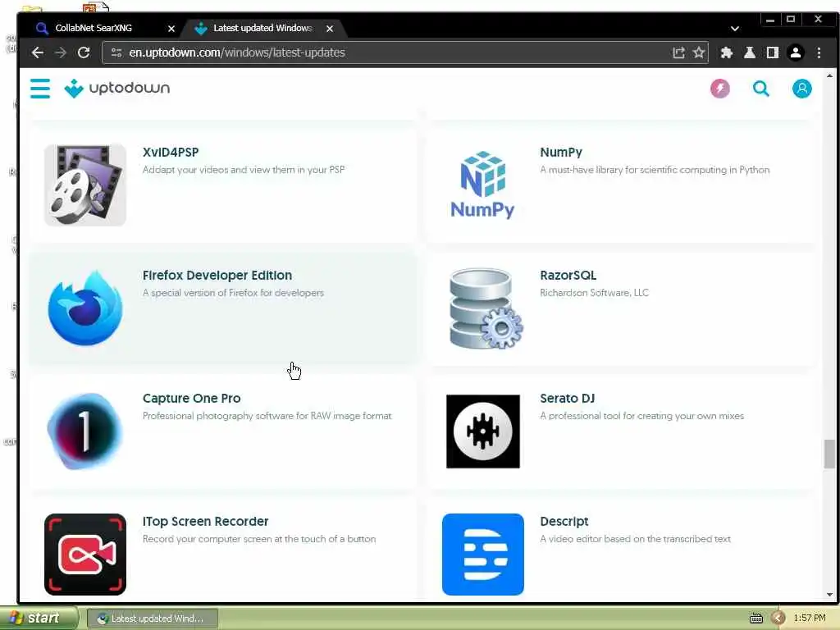Click 'A video editor based on the transcribed text'

635,539
